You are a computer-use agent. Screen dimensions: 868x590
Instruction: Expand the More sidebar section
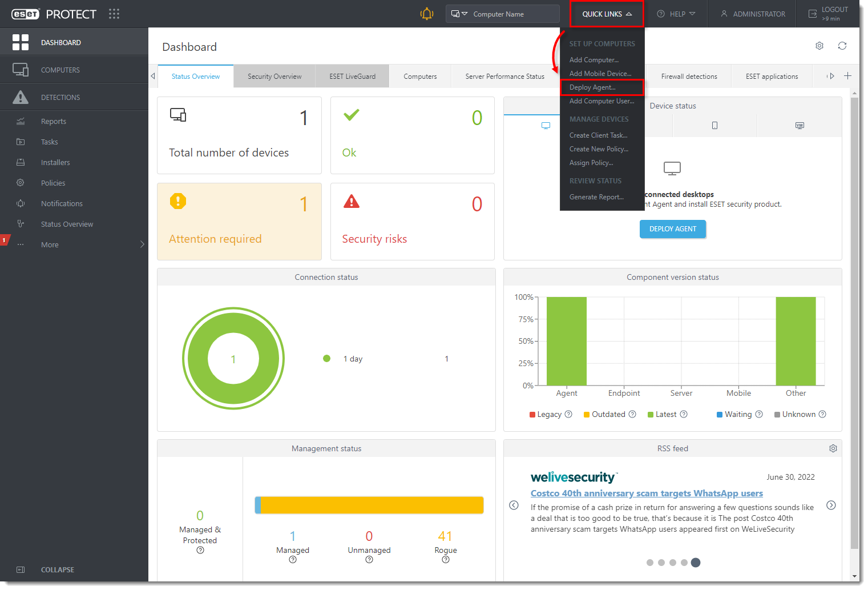click(x=74, y=244)
